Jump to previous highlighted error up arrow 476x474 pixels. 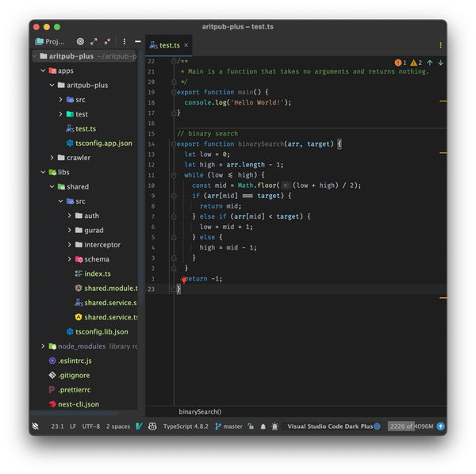coord(430,63)
